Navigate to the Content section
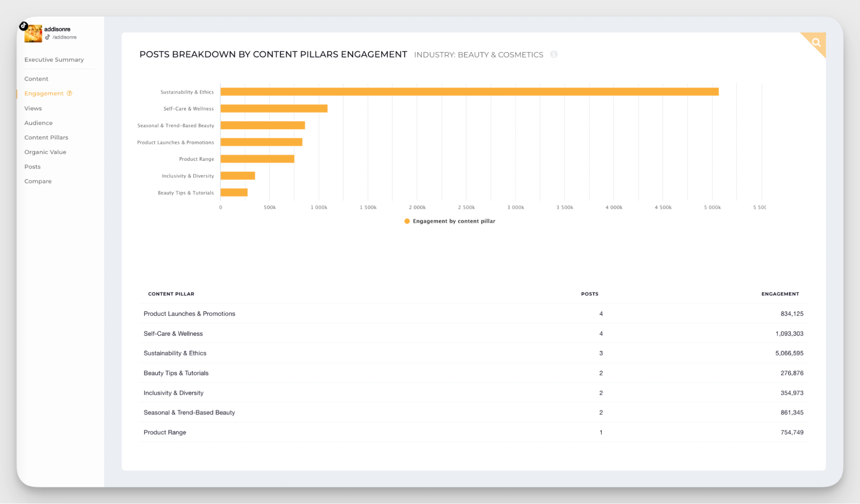The image size is (860, 504). [36, 79]
